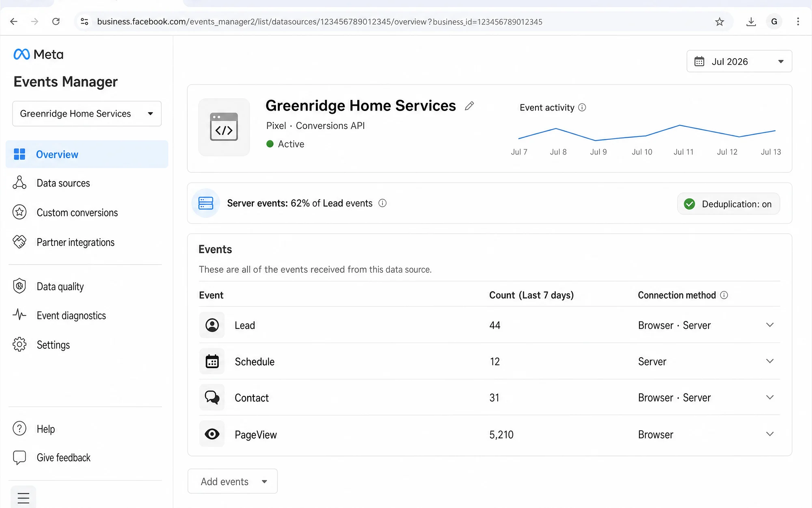Click the Lead event person icon

[212, 325]
